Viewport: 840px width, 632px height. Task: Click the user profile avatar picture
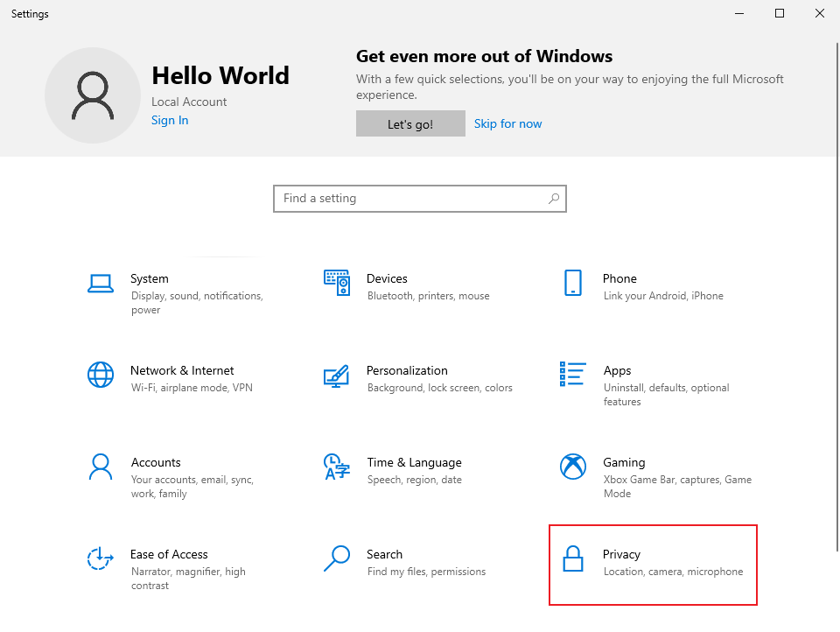pos(93,95)
